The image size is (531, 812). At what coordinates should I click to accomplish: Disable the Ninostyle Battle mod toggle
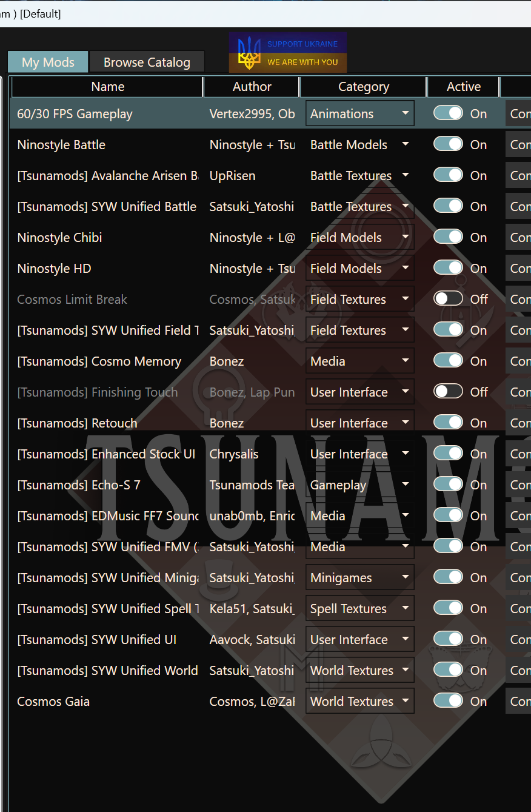(449, 144)
